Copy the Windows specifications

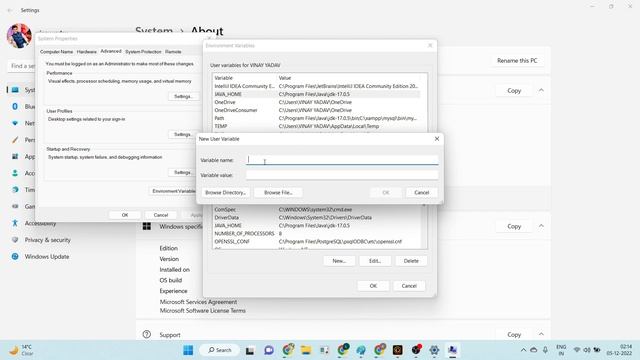514,226
